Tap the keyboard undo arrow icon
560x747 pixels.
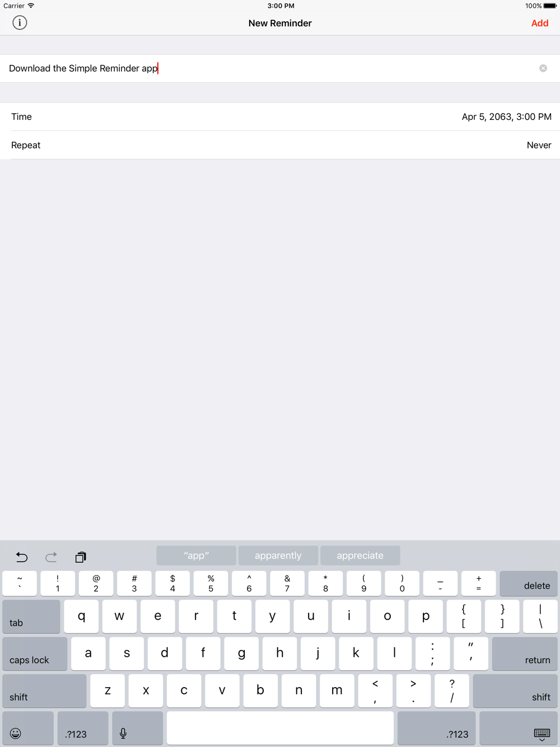coord(22,557)
